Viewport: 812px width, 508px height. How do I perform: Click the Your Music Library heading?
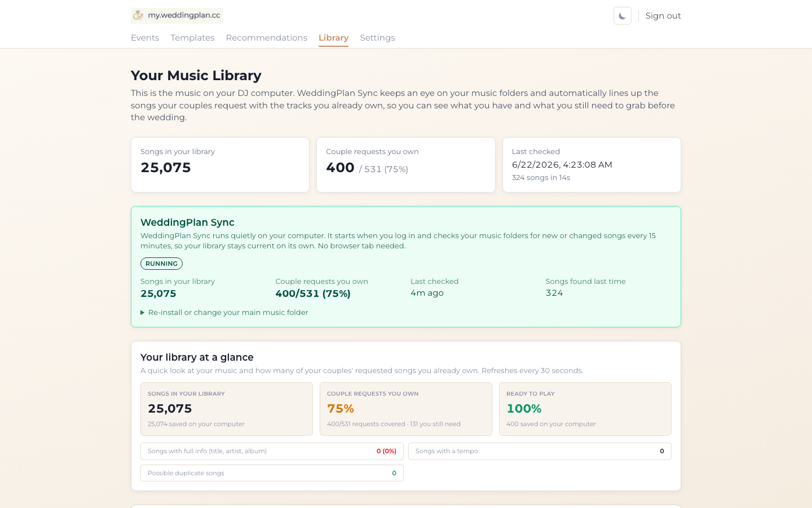(196, 76)
